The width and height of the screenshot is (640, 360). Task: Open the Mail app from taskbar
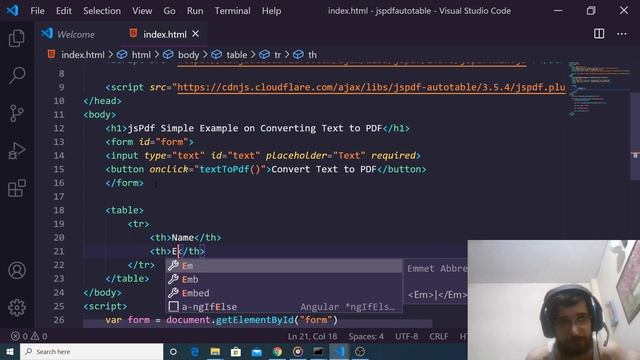click(257, 351)
